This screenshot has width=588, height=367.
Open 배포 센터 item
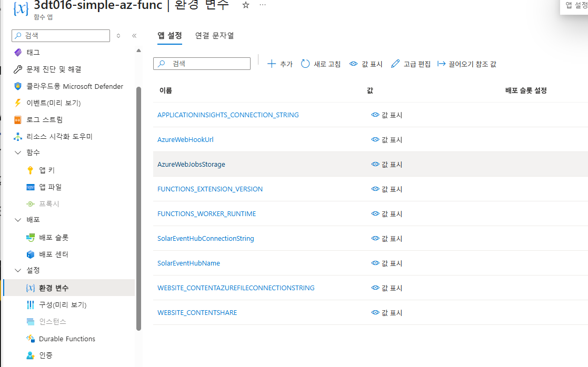(47, 254)
